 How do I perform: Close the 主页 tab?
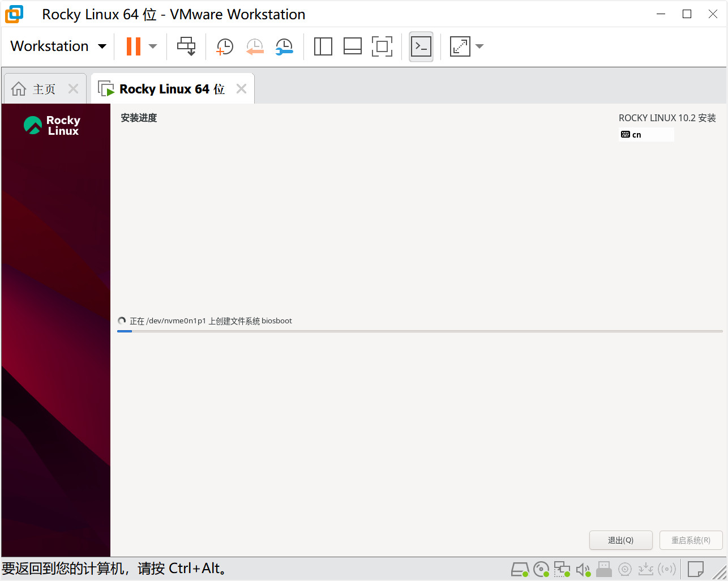point(73,89)
